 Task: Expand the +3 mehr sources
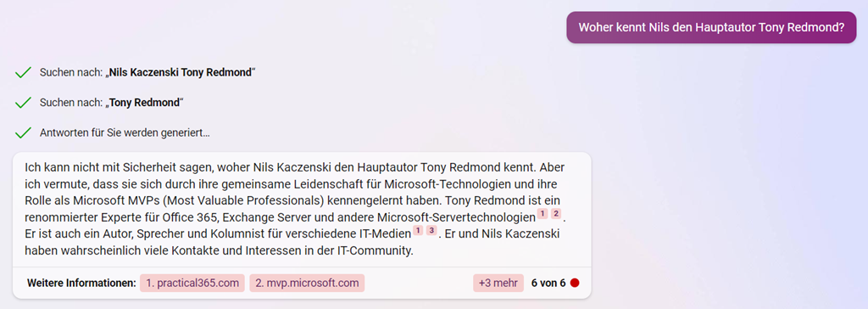498,283
